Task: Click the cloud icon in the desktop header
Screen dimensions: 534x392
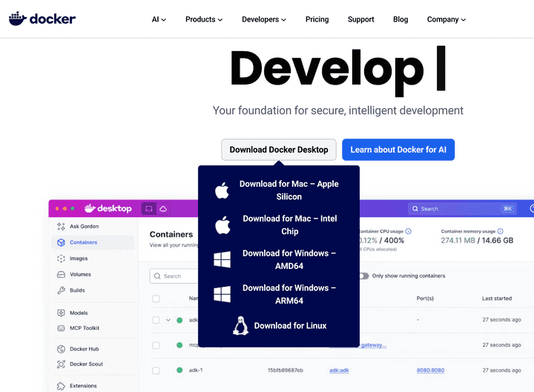Action: (x=163, y=209)
